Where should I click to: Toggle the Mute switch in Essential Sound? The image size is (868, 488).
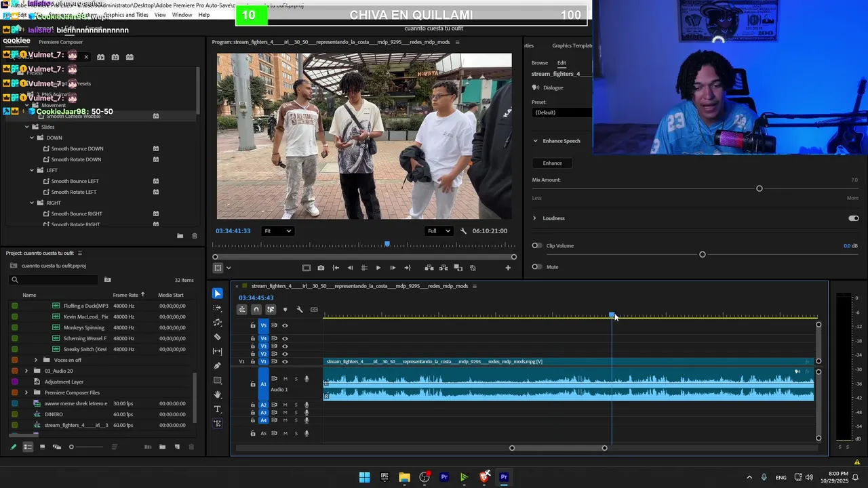pos(537,267)
